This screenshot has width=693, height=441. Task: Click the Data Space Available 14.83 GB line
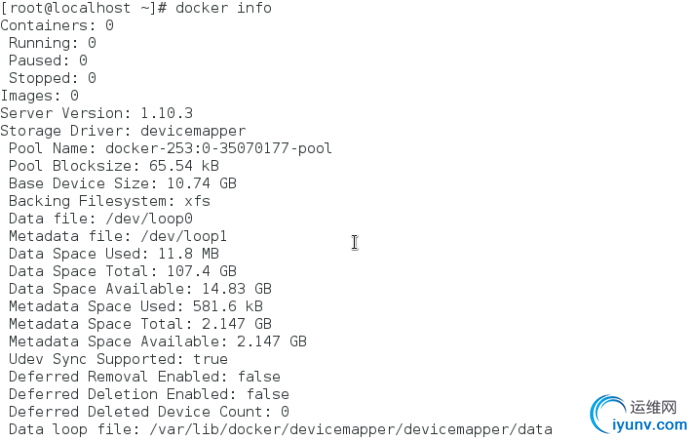140,289
